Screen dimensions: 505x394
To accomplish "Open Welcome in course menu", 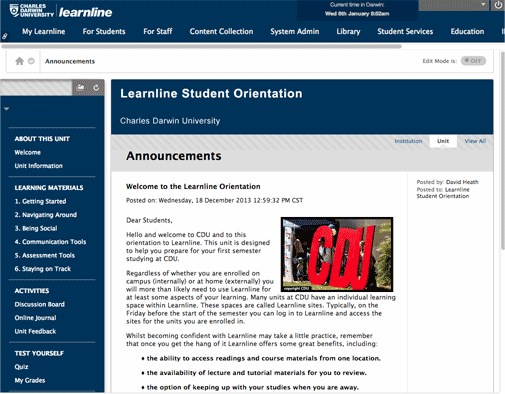I will pos(28,152).
